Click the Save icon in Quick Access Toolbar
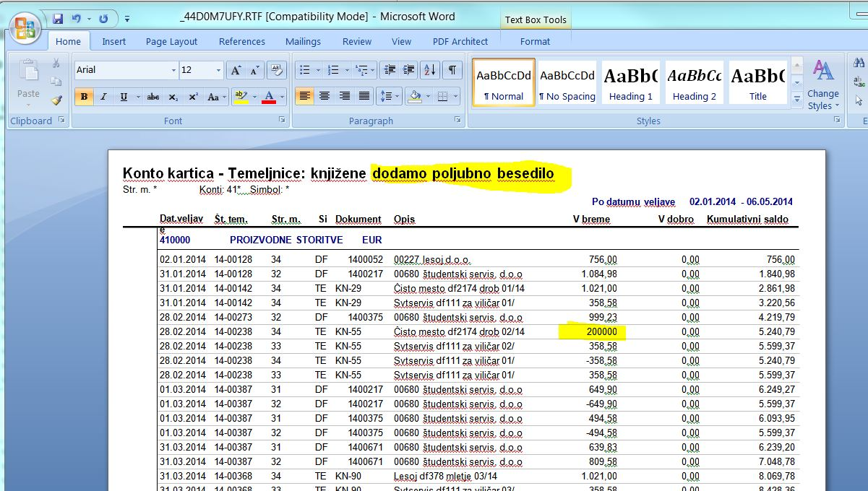 tap(58, 17)
